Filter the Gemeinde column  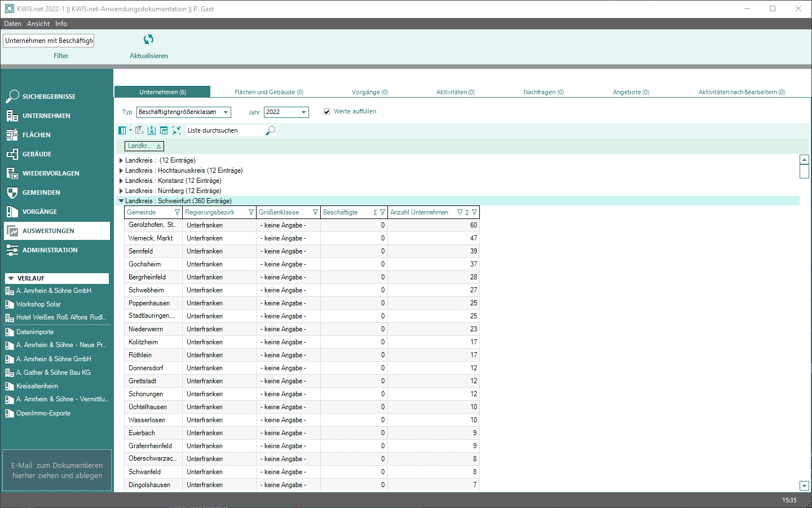coord(177,212)
